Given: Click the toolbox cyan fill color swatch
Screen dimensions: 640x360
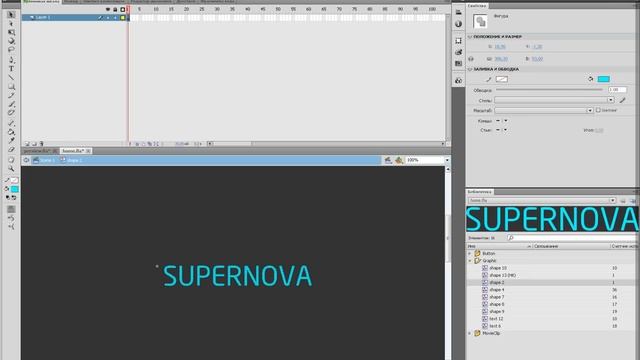Looking at the screenshot, I should 15,189.
